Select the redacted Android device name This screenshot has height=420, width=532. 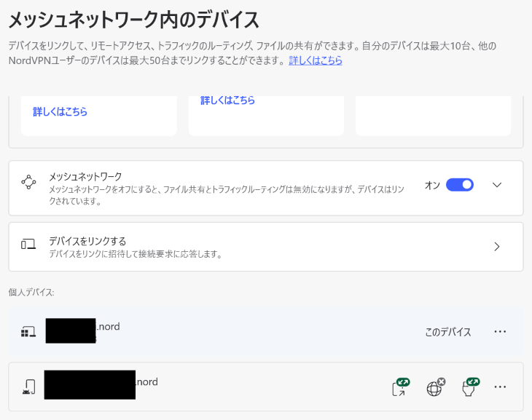[90, 385]
